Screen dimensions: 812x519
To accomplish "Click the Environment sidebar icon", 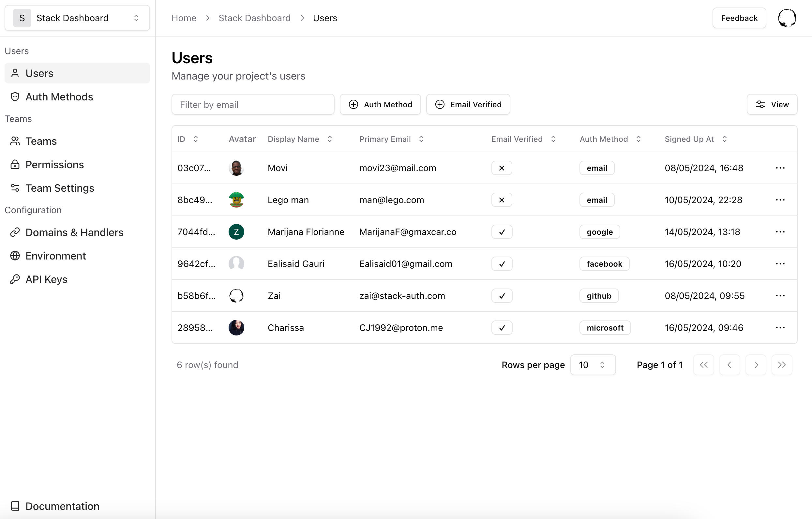I will (15, 256).
